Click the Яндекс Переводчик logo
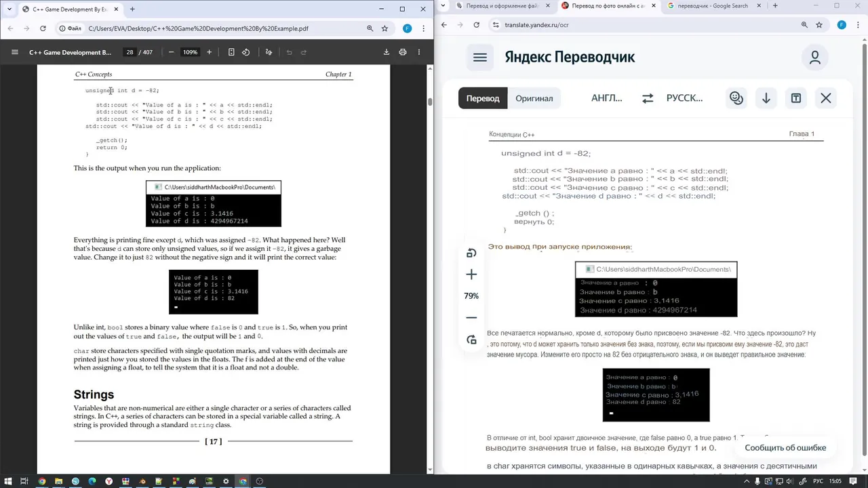868x488 pixels. point(570,57)
